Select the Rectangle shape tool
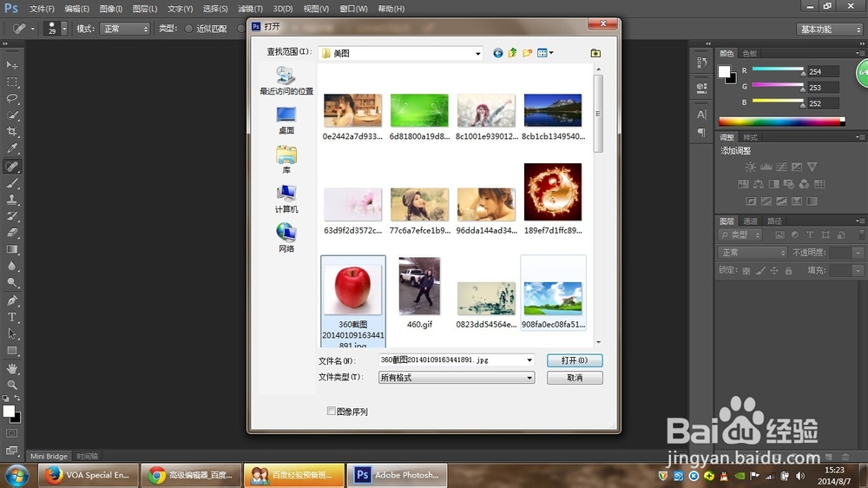868x488 pixels. [x=11, y=351]
